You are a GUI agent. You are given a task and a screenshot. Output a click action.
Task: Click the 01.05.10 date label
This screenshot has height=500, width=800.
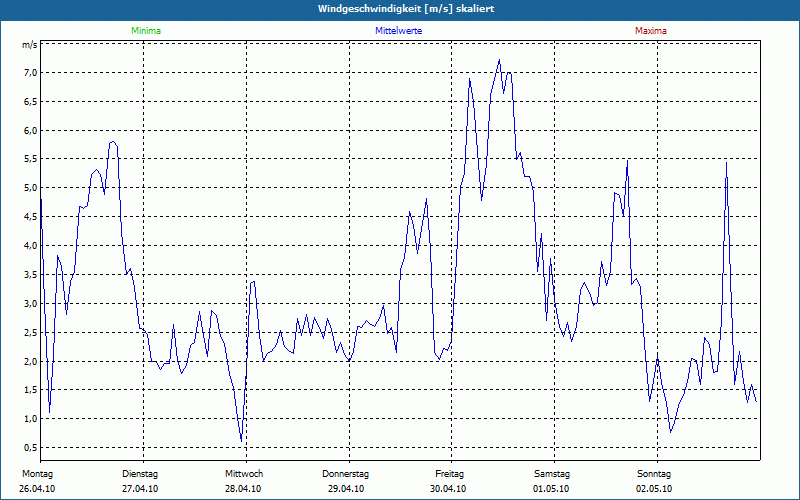click(551, 489)
